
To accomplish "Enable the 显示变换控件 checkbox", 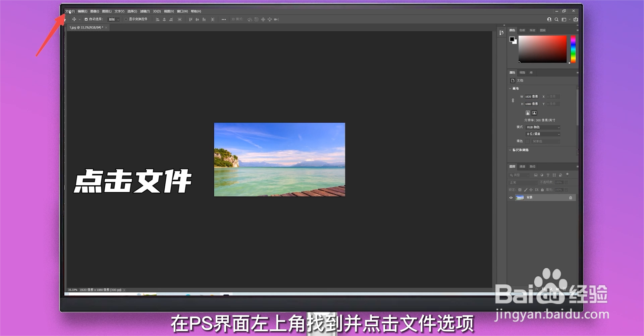I will 126,19.
